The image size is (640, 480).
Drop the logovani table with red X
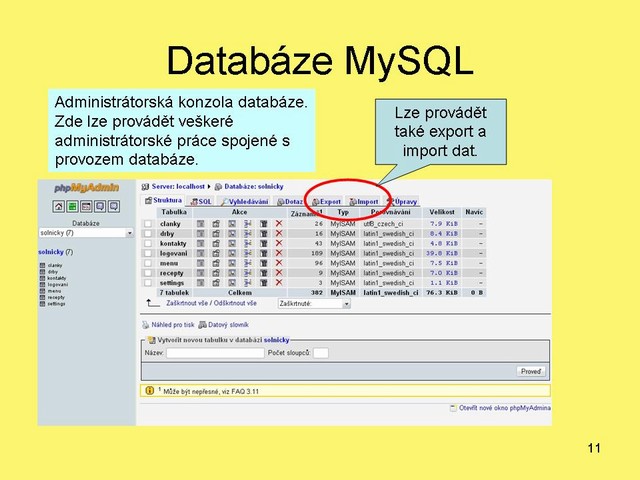point(279,253)
